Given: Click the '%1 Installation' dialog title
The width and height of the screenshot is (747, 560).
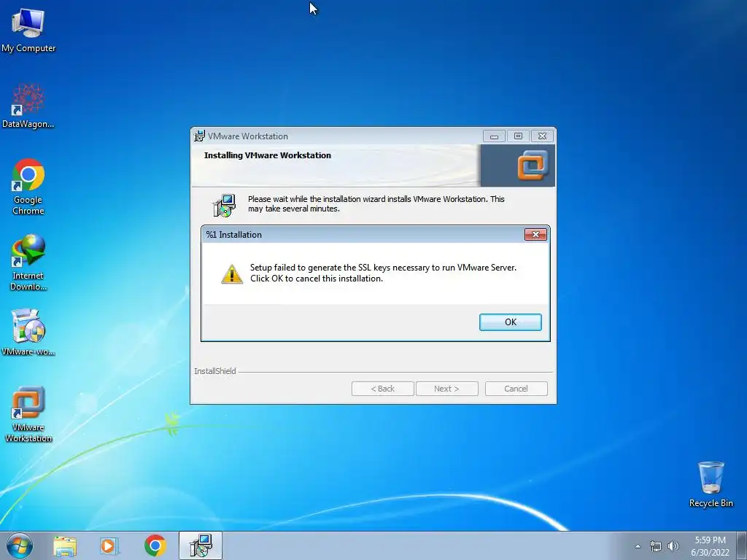Looking at the screenshot, I should 233,234.
